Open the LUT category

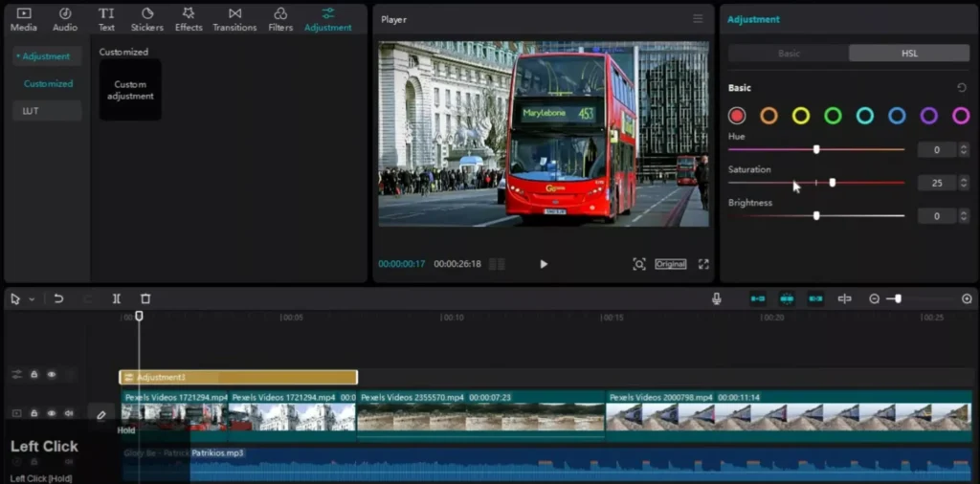47,111
